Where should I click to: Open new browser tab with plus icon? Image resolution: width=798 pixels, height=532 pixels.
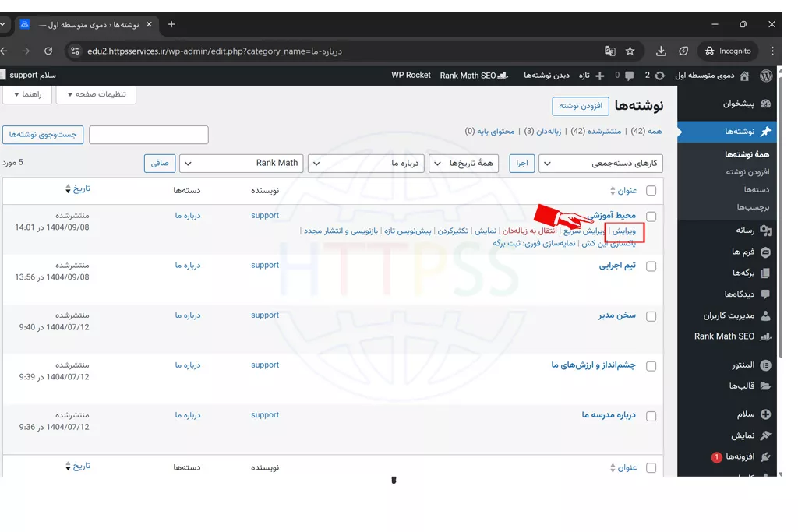click(171, 24)
